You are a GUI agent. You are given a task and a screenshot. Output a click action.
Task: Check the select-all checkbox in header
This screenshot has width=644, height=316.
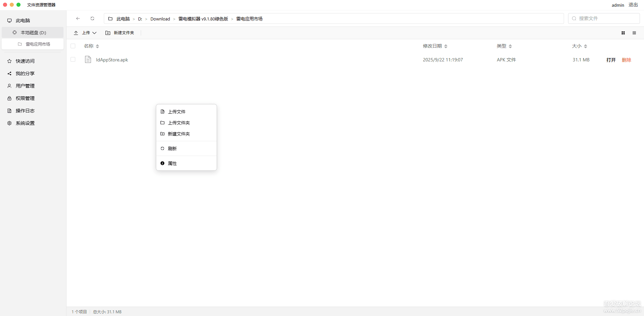point(73,46)
